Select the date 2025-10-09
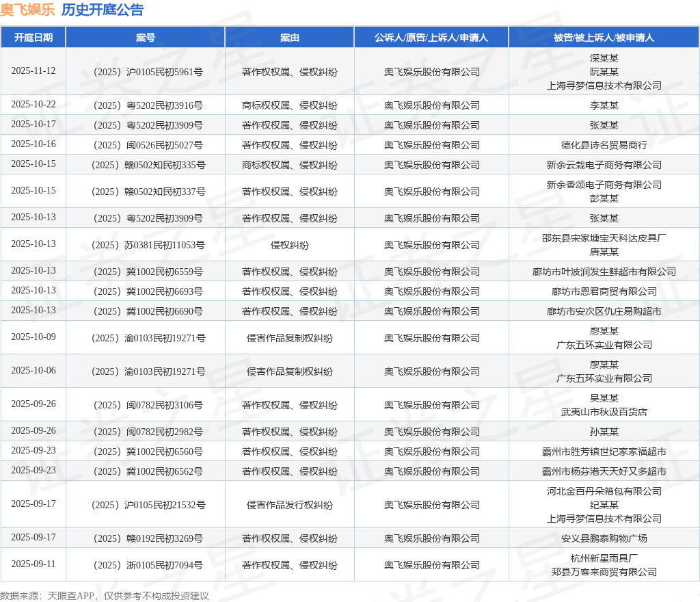The width and height of the screenshot is (700, 602). pos(33,337)
